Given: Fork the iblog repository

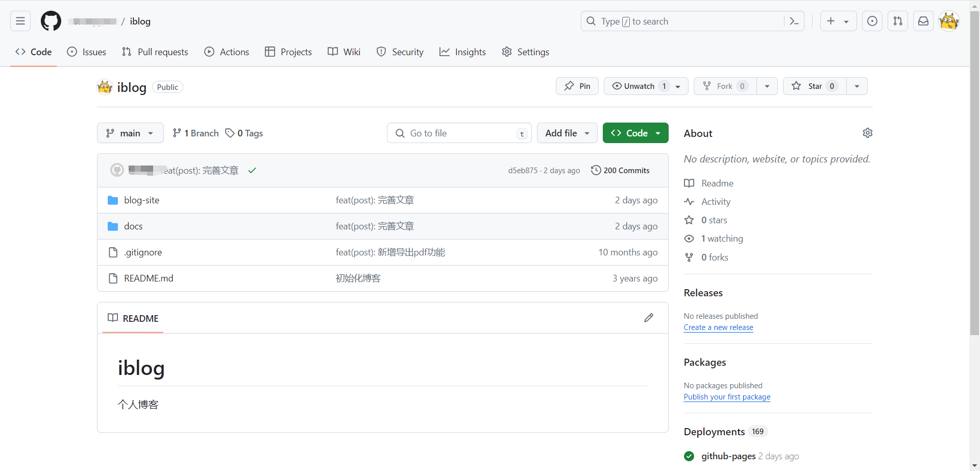Looking at the screenshot, I should point(725,86).
